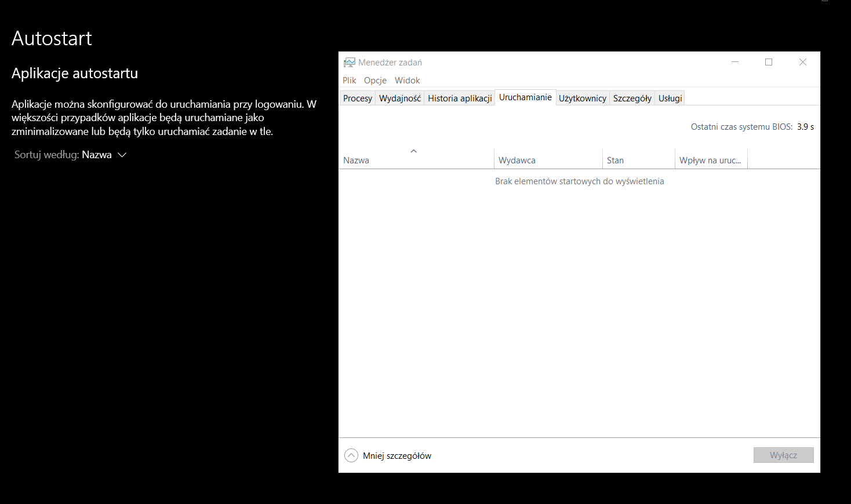
Task: Open the Widok menu
Action: coord(407,81)
